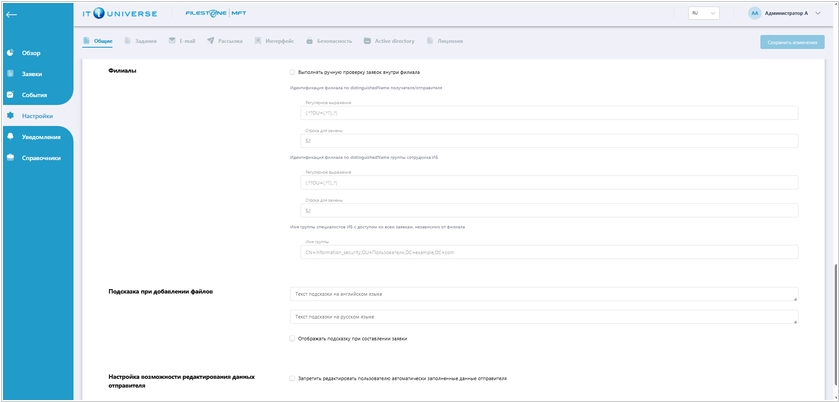Open Обзор from the sidebar
Viewport: 839px width, 402px height.
coord(31,53)
